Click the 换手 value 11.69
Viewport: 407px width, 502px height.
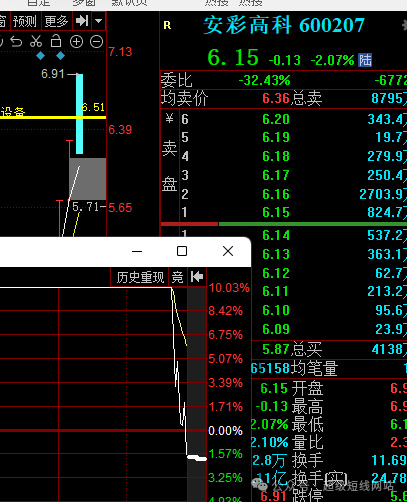[x=389, y=460]
